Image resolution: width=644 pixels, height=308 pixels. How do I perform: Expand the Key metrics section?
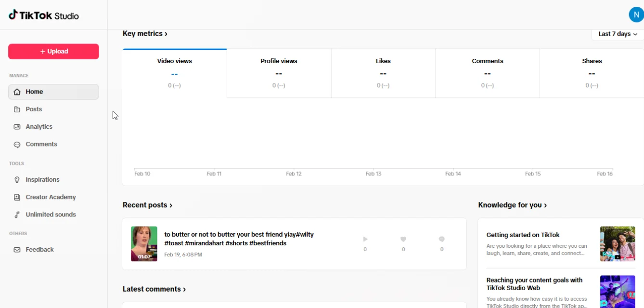click(145, 34)
